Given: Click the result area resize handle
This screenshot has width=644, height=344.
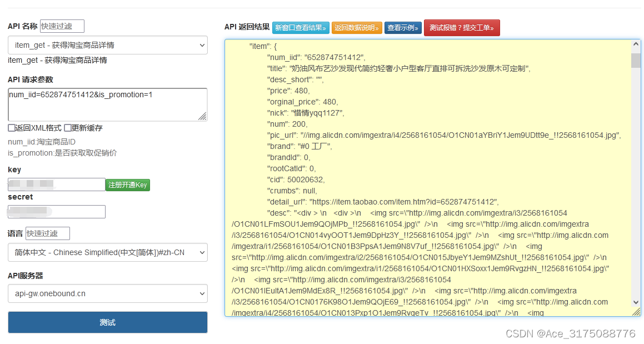Looking at the screenshot, I should click(x=636, y=312).
